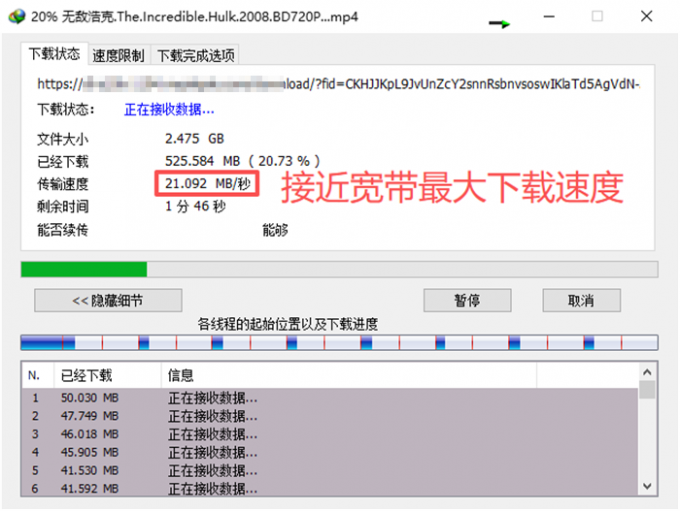Select thread row 6 with 41.592 MB
Screen dimensions: 680x511
pyautogui.click(x=330, y=488)
